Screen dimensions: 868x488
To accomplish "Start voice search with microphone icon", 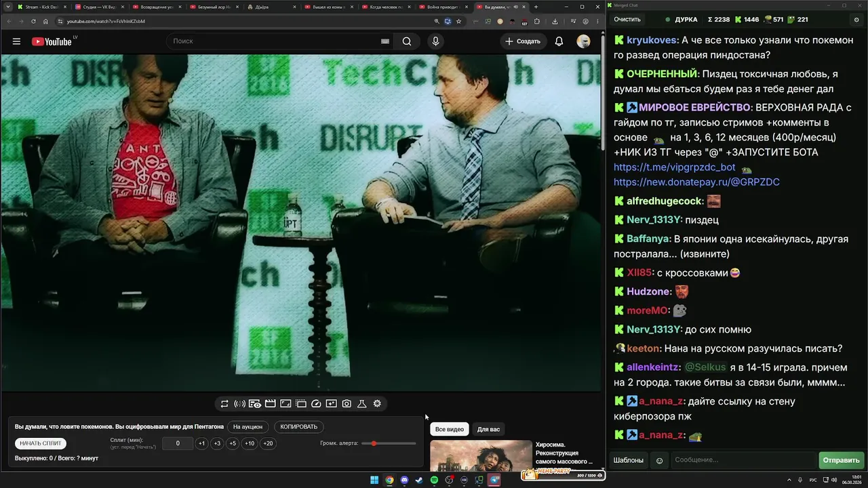I will pos(435,41).
